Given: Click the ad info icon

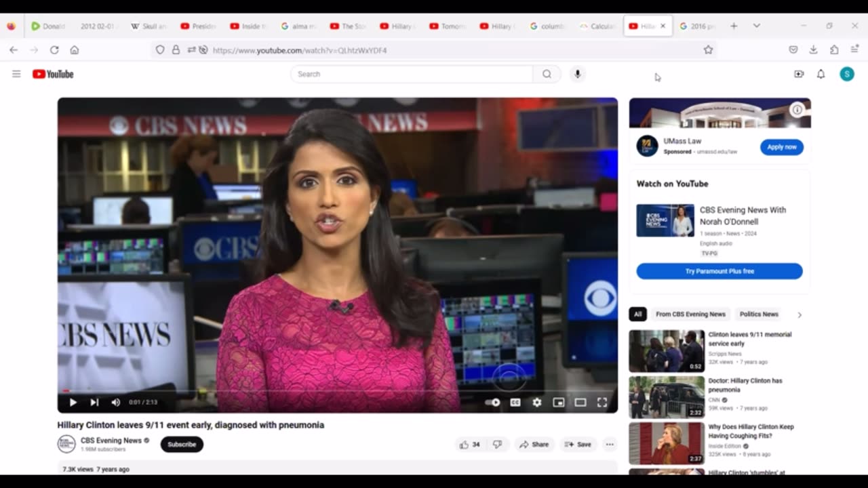Looking at the screenshot, I should [x=797, y=109].
